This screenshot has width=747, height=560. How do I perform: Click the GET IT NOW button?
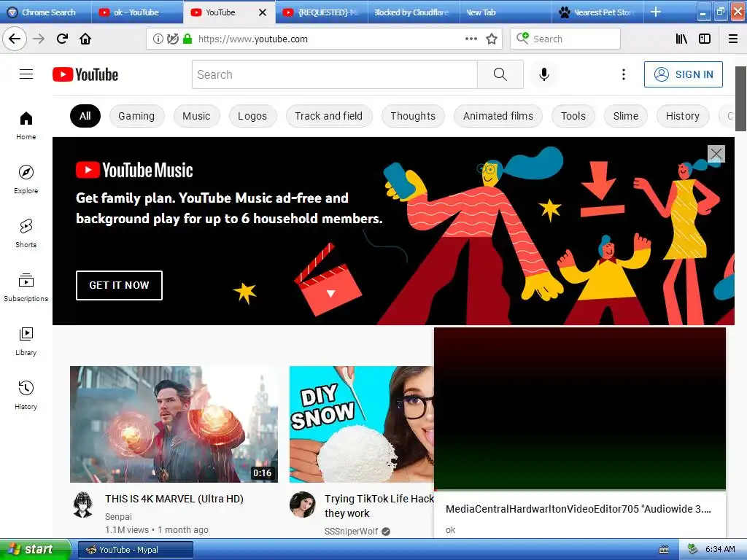click(x=119, y=285)
